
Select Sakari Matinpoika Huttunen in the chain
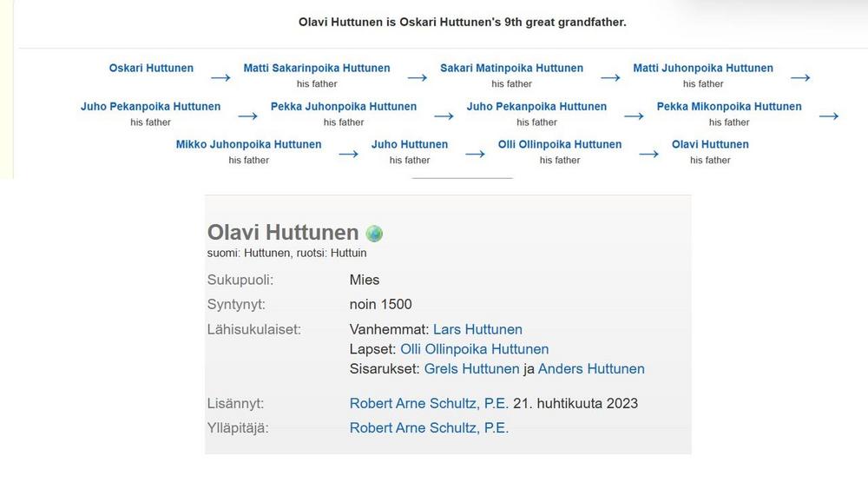[x=511, y=68]
